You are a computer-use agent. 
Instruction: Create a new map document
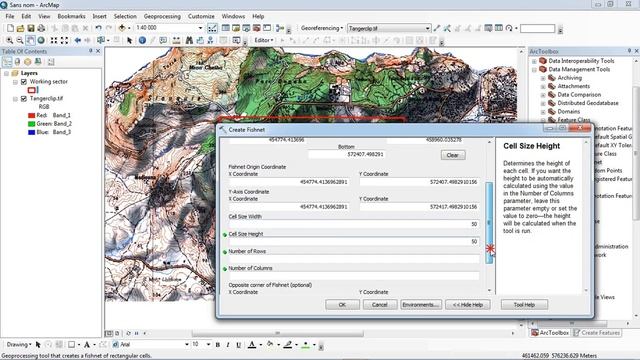click(10, 28)
